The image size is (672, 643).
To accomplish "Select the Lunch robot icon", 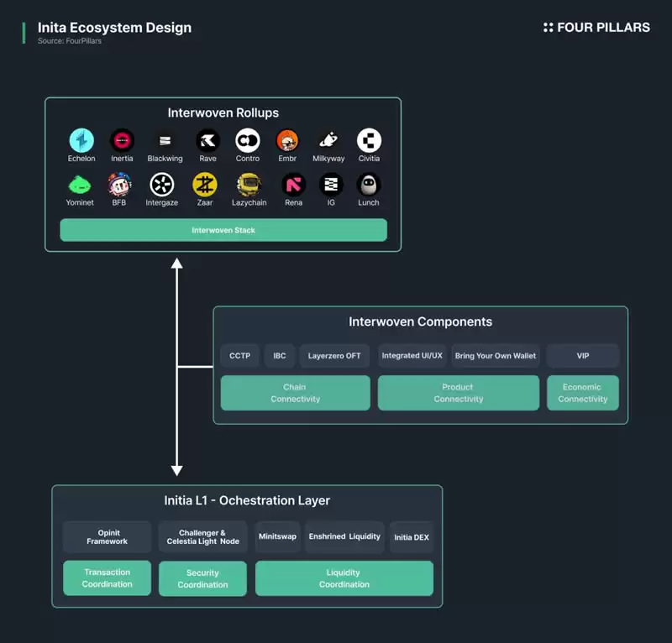I will tap(369, 185).
